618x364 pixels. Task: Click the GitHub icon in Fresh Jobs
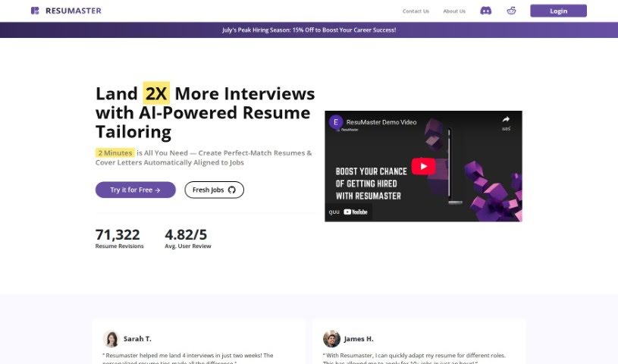point(232,190)
